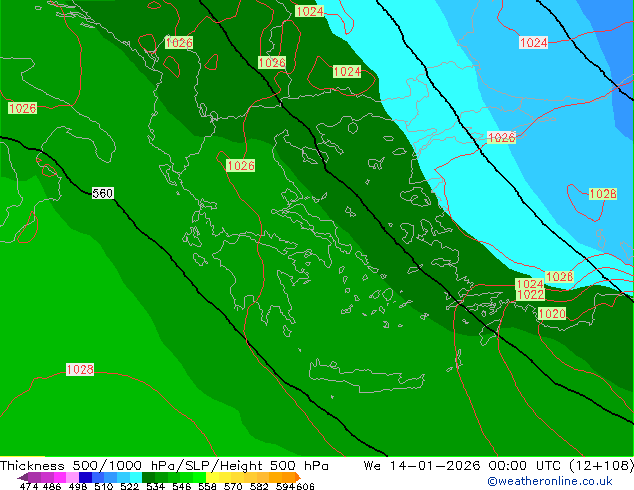Select the magenta legend swatch
Screen dimensions: 634x490
click(x=59, y=477)
